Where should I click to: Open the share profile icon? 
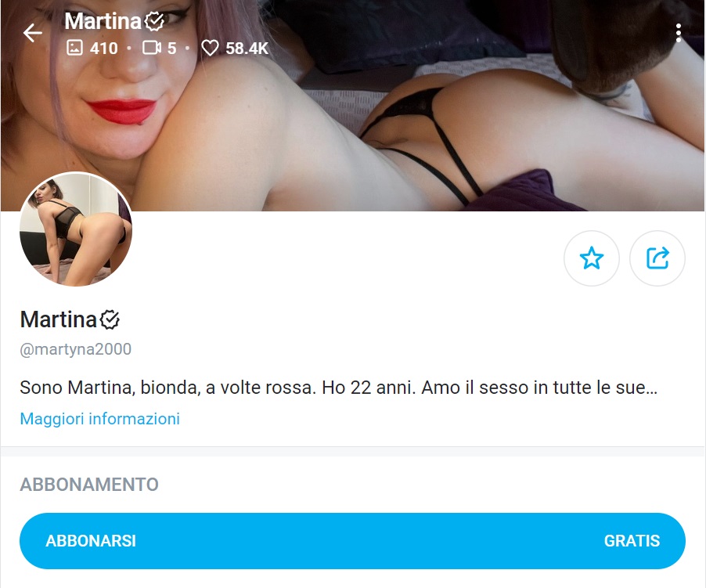tap(657, 258)
